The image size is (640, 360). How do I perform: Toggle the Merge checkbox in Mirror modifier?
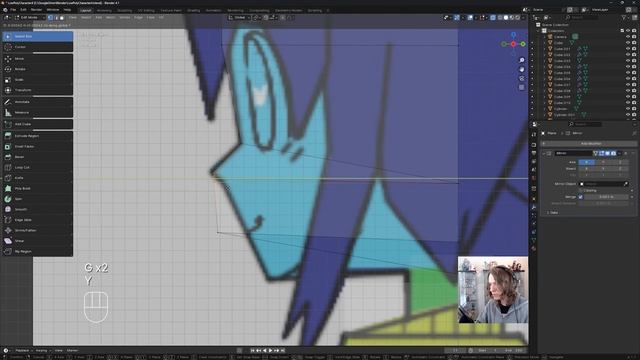click(x=580, y=197)
